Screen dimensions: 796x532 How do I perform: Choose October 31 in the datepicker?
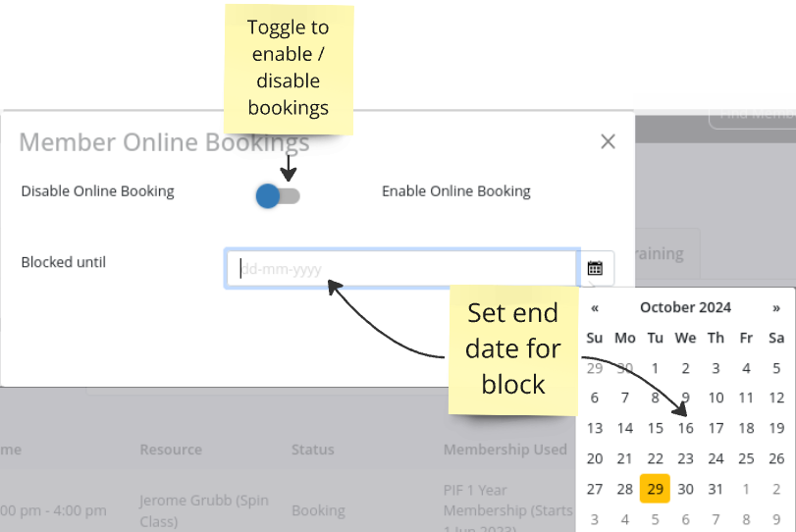pos(716,489)
